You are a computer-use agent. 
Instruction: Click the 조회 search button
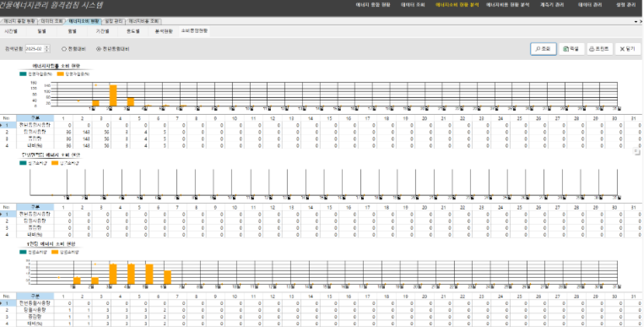coord(544,48)
